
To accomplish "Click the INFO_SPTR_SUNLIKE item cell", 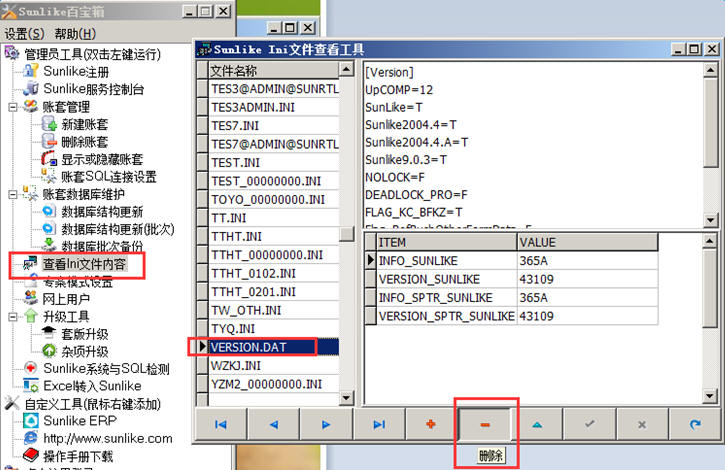I will coord(447,297).
